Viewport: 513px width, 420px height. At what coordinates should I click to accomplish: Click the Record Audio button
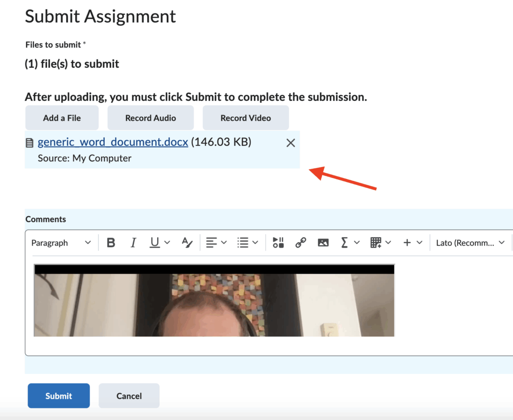point(150,118)
